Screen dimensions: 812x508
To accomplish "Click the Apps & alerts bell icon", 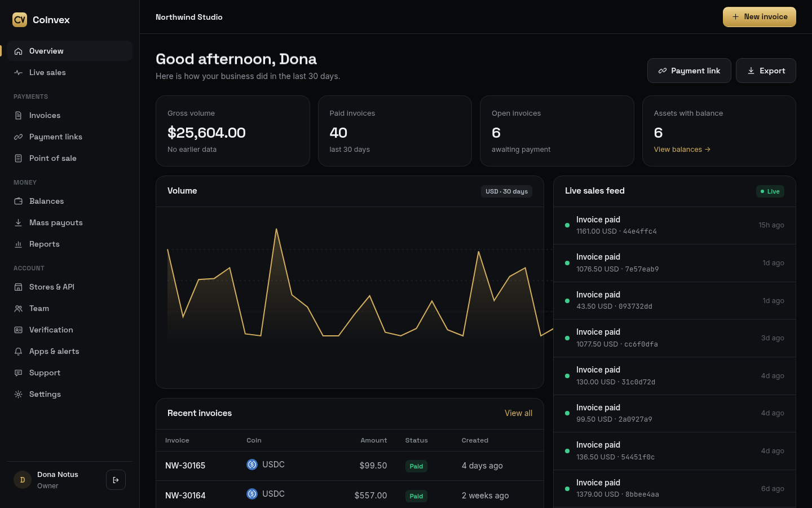I will pyautogui.click(x=19, y=352).
